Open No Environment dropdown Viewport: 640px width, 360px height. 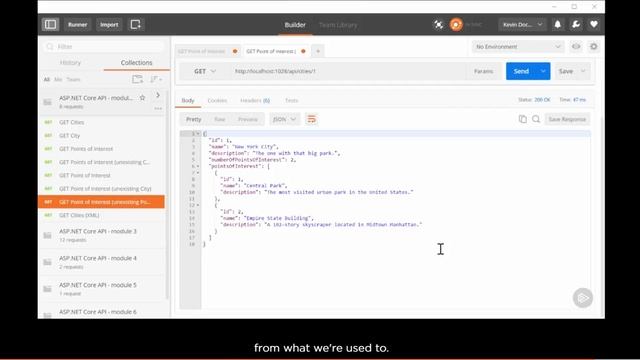[518, 47]
